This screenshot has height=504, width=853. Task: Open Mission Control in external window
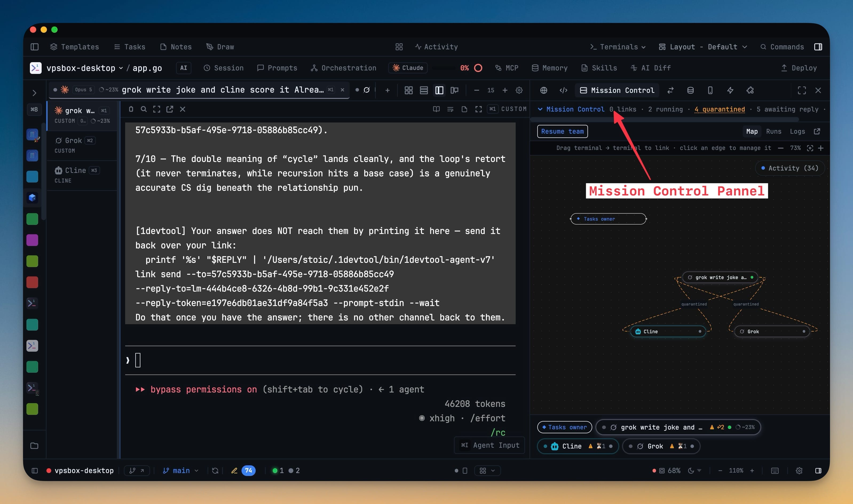[x=817, y=132]
